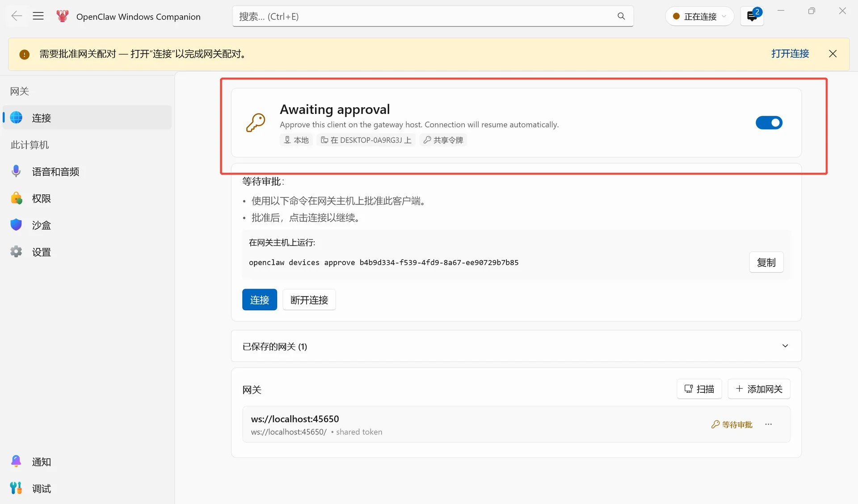The width and height of the screenshot is (858, 504).
Task: Click the search magnifier icon
Action: (621, 16)
